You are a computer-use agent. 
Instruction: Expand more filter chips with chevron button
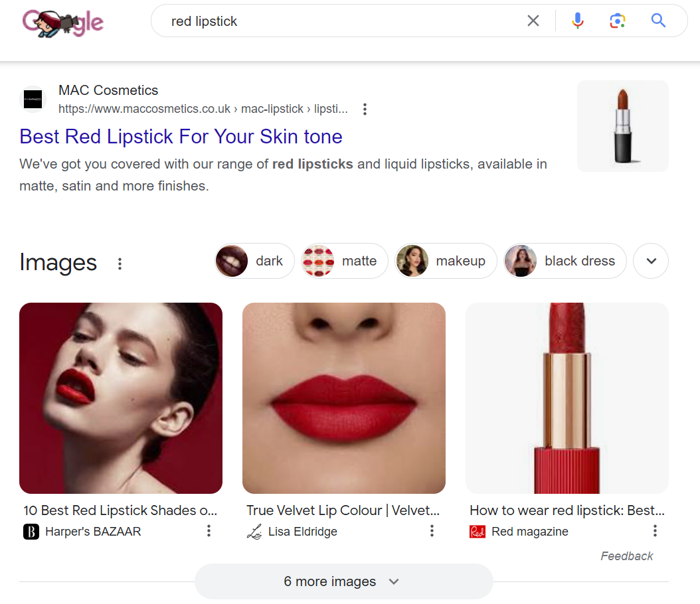651,261
